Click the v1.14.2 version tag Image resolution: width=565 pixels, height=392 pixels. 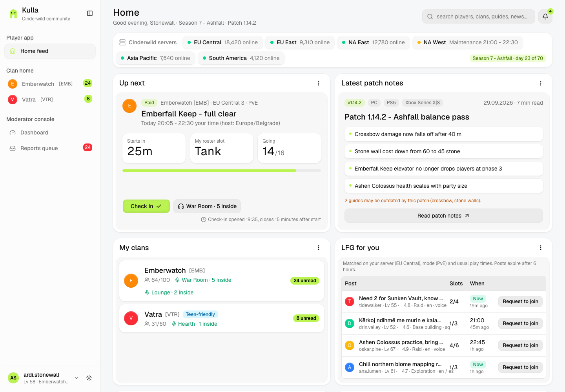355,103
